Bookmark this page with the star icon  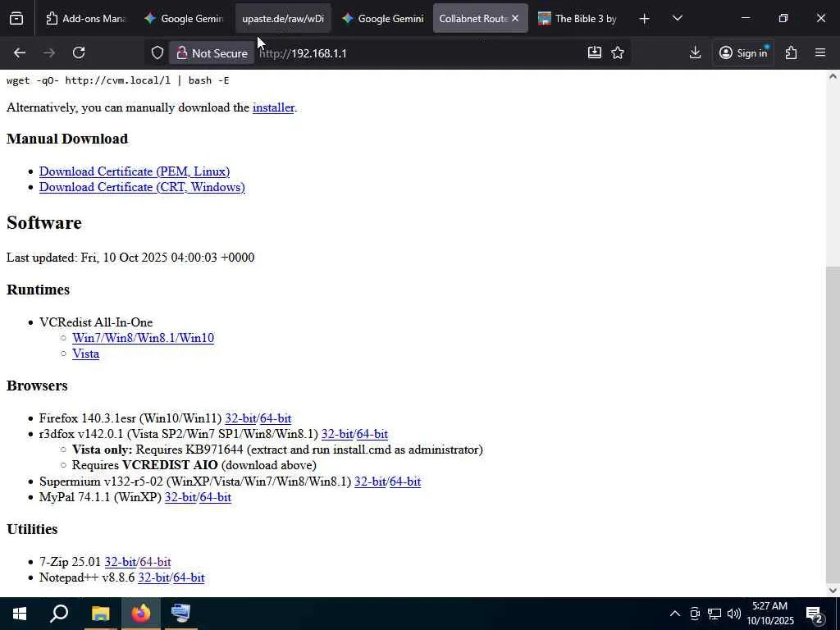tap(618, 52)
